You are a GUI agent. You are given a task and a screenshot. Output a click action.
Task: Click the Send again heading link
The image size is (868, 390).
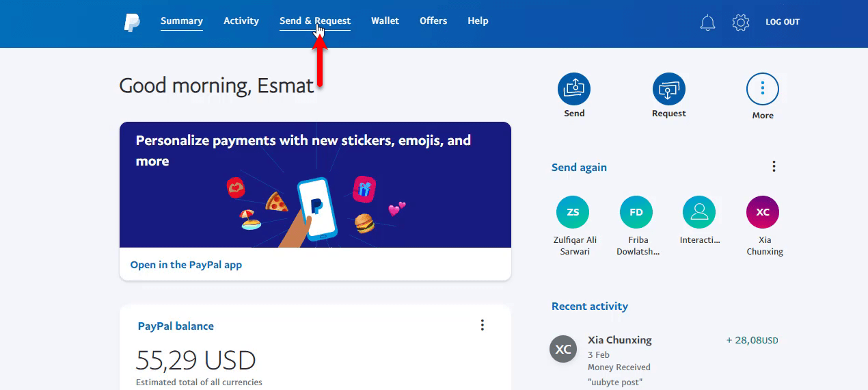pos(579,168)
